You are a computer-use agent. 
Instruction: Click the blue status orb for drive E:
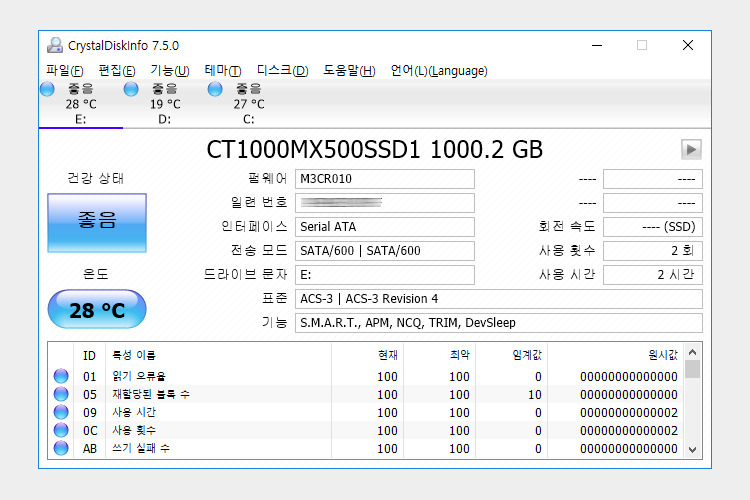coord(47,89)
